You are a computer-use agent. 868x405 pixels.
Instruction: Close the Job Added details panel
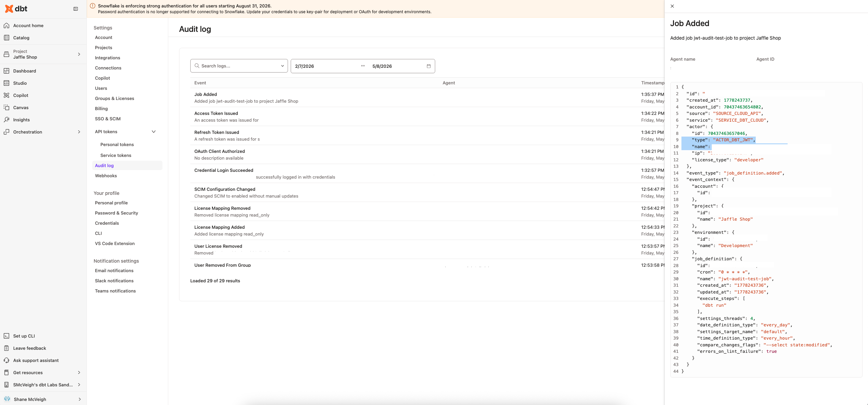click(672, 6)
